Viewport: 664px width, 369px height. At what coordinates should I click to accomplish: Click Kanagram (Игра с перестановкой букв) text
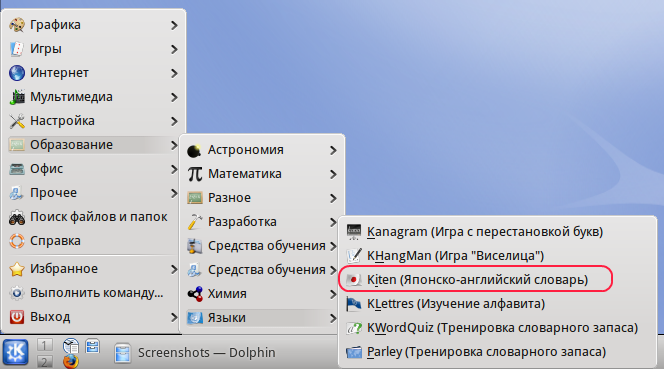485,232
